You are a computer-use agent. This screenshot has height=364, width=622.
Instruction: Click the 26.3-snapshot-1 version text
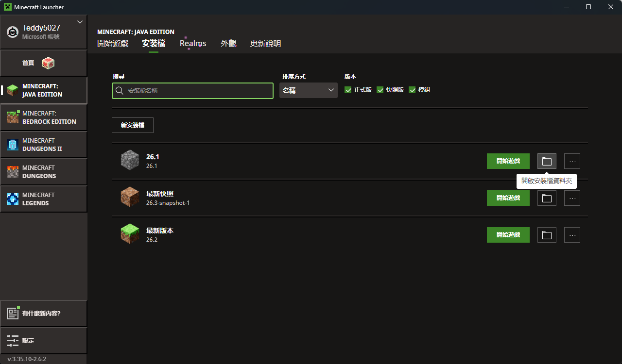pos(168,203)
